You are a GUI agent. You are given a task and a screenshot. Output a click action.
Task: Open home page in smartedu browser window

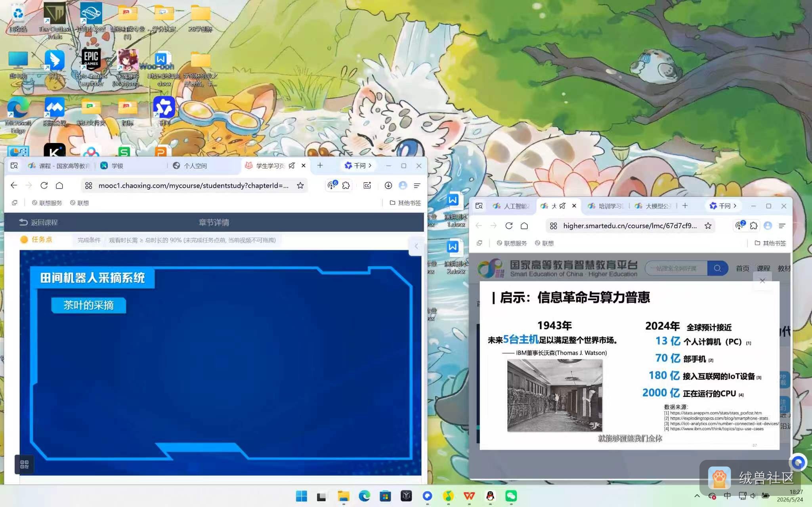pyautogui.click(x=524, y=226)
